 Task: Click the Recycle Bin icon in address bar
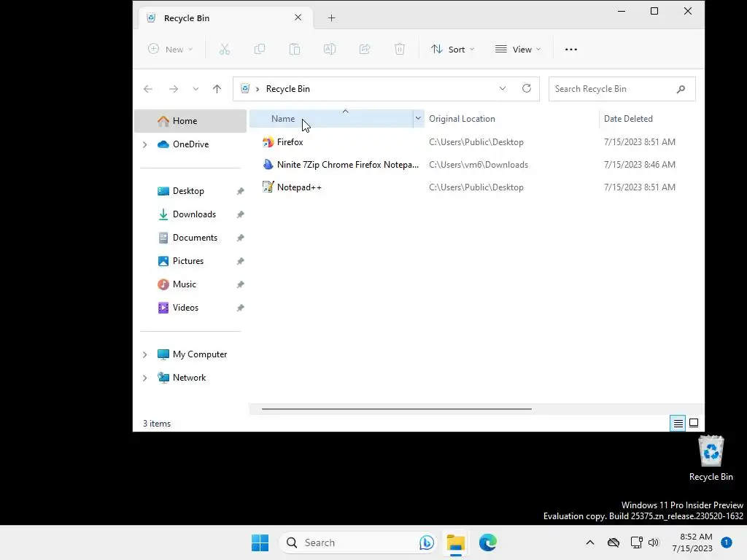coord(245,88)
